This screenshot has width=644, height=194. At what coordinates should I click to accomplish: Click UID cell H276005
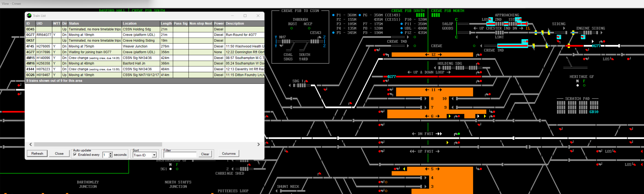44,46
